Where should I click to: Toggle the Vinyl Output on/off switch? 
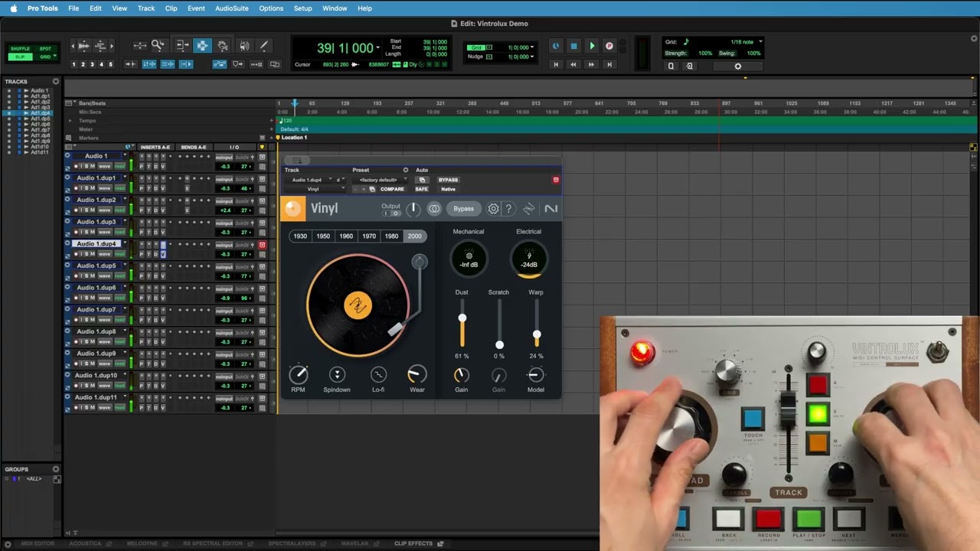tap(390, 213)
